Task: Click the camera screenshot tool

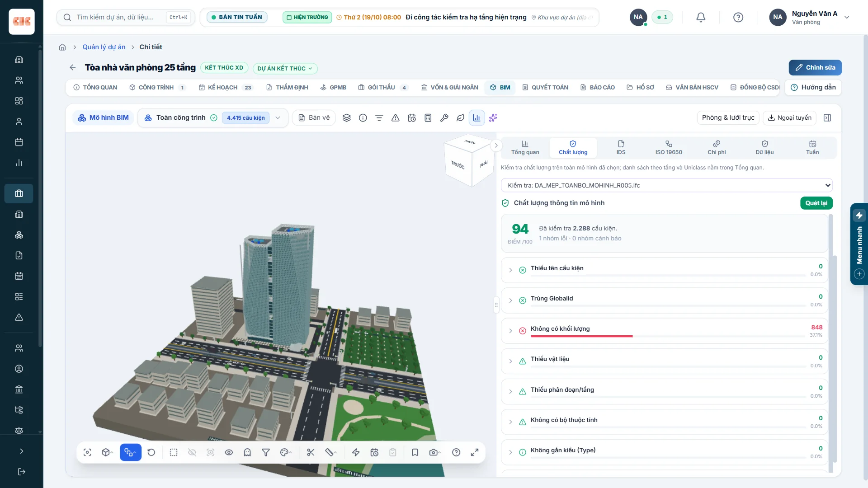Action: point(434,452)
